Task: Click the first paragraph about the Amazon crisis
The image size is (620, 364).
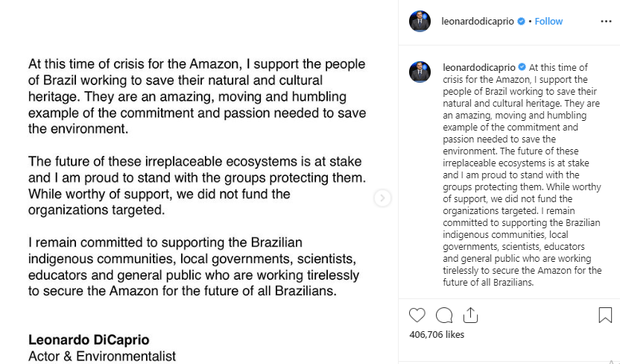Action: tap(197, 96)
